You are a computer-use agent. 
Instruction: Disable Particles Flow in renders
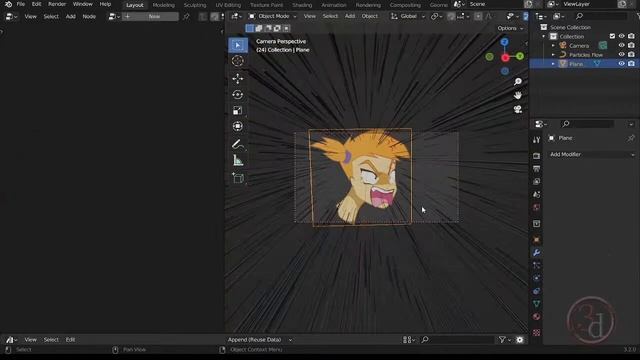coord(631,54)
